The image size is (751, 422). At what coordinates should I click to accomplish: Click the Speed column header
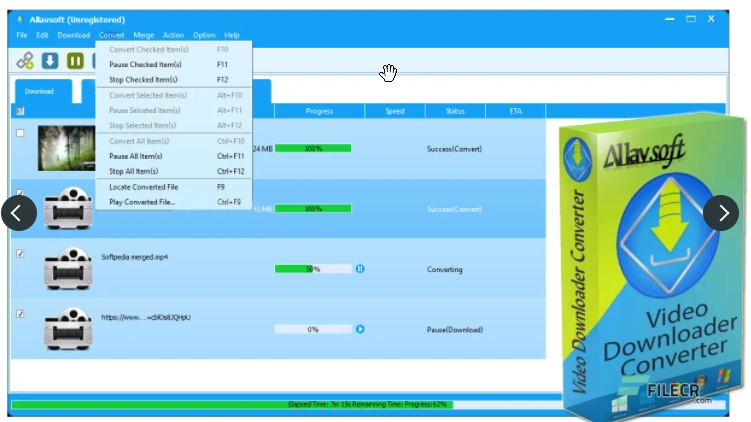click(x=395, y=111)
